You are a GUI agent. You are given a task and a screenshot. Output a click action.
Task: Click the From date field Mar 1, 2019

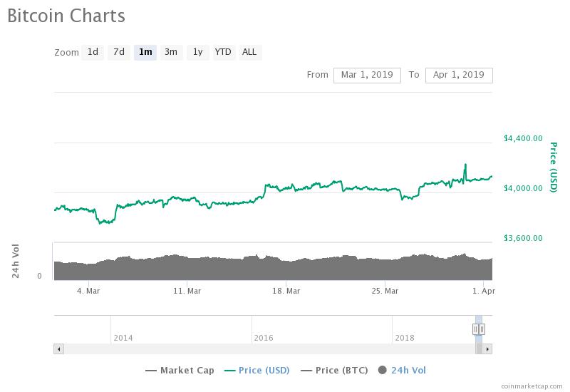click(367, 75)
